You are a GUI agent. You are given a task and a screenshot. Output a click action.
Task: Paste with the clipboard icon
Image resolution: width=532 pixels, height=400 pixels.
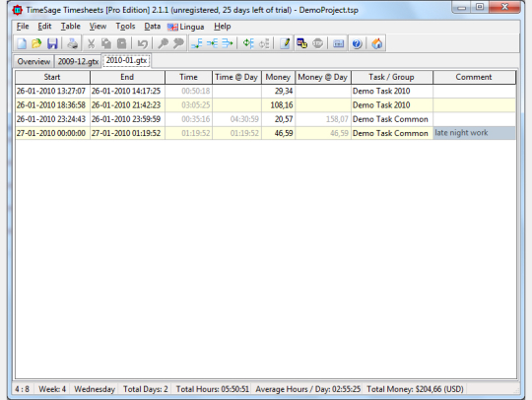click(x=122, y=43)
